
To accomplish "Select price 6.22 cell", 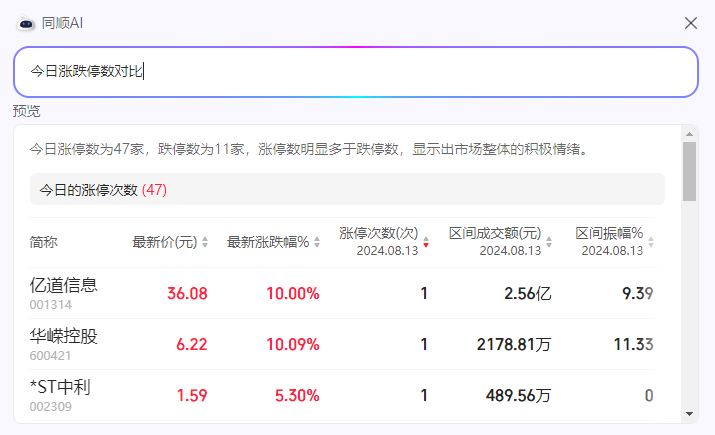I will (x=192, y=344).
